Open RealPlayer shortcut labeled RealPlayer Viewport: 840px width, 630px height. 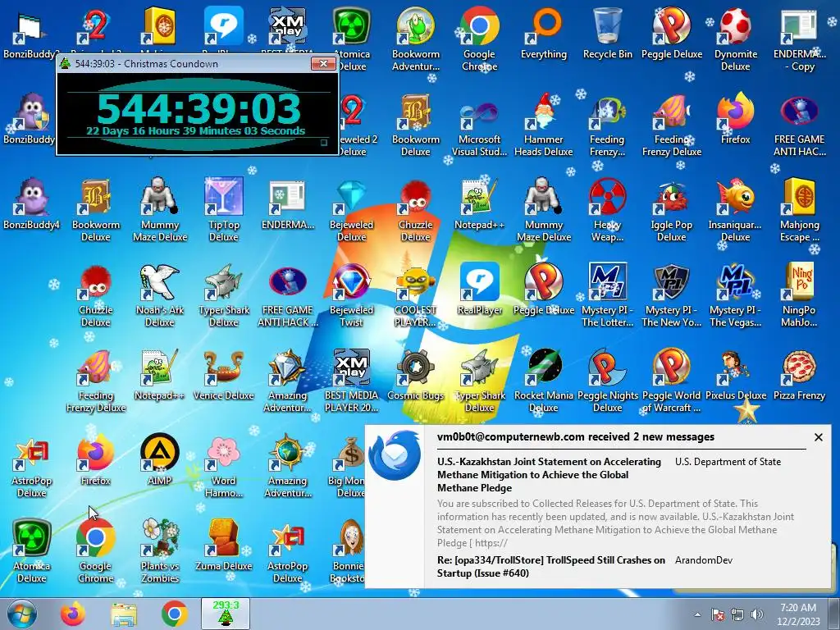[479, 290]
